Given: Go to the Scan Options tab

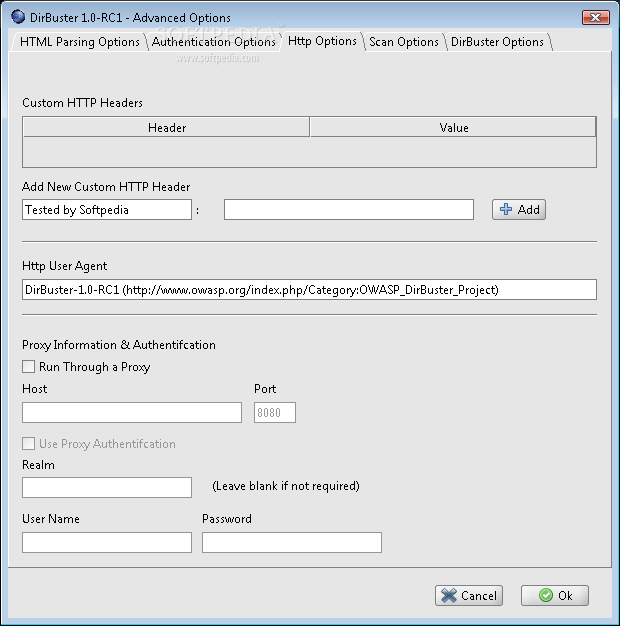Looking at the screenshot, I should [x=404, y=42].
